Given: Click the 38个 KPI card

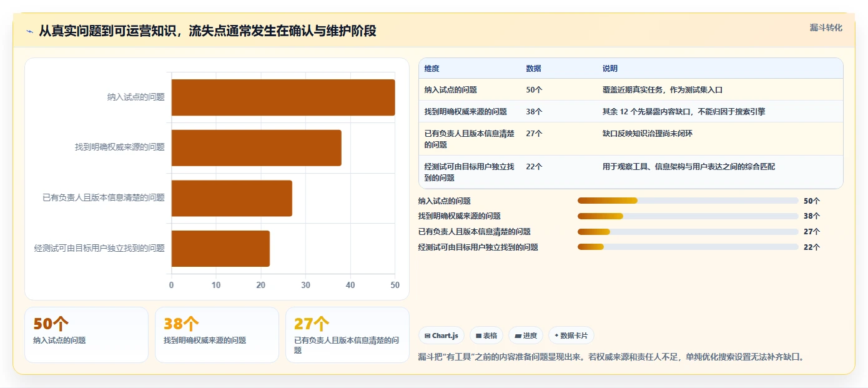Looking at the screenshot, I should pyautogui.click(x=217, y=335).
